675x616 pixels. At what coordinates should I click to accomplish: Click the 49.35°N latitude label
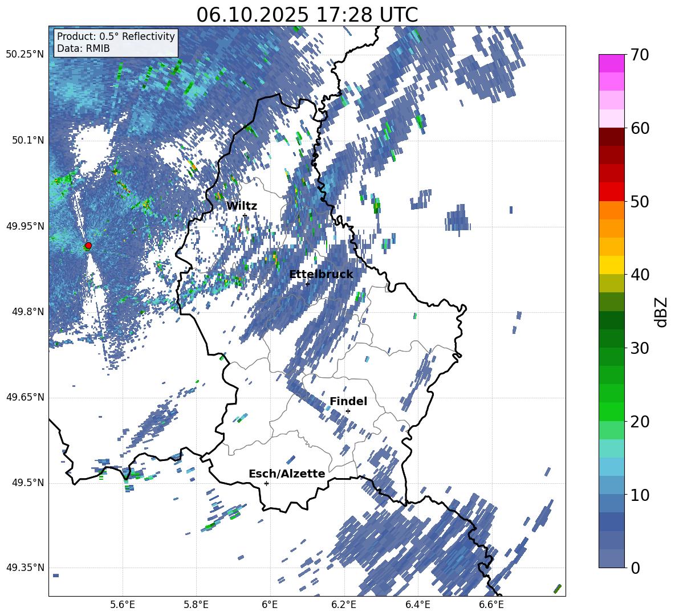[25, 568]
